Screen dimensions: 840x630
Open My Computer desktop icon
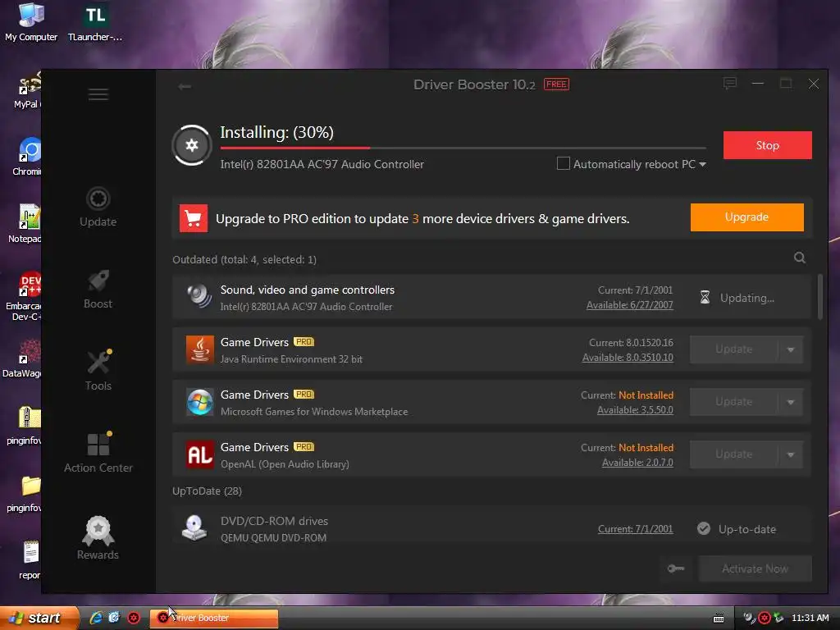coord(31,21)
